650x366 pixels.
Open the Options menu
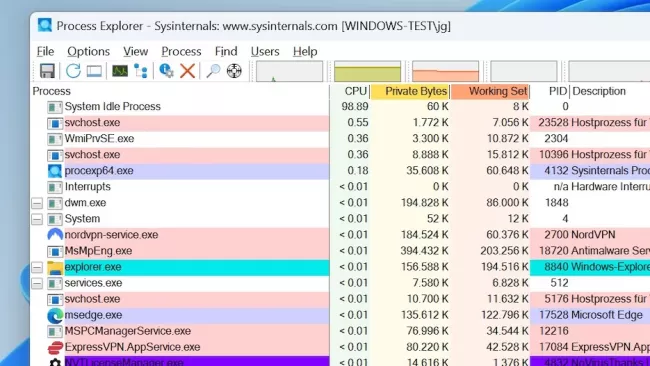(88, 51)
